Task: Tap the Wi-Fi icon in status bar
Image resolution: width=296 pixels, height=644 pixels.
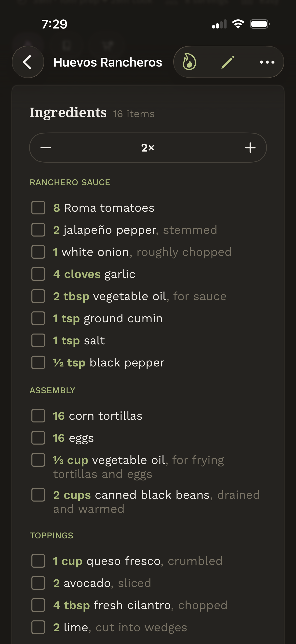Action: pos(238,24)
